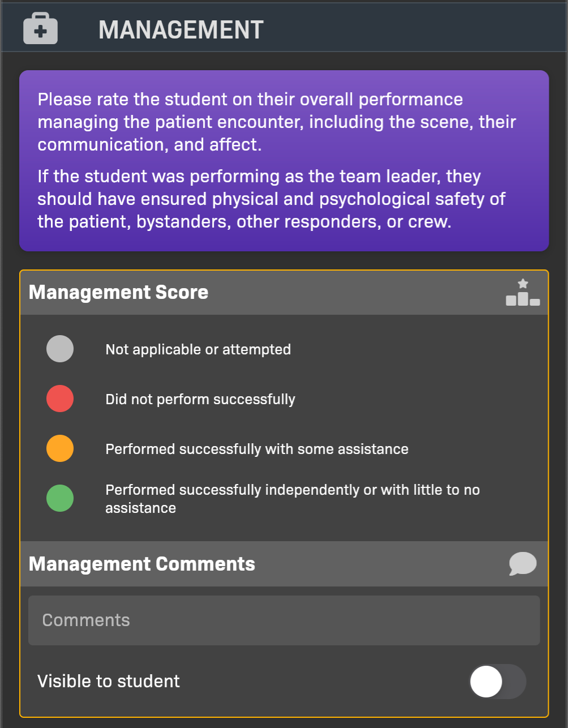568x728 pixels.
Task: Click the 'Management Comments' section header
Action: click(x=142, y=564)
